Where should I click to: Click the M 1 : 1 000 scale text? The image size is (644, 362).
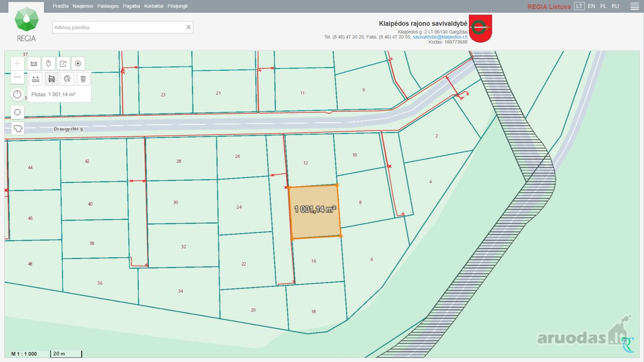point(24,354)
